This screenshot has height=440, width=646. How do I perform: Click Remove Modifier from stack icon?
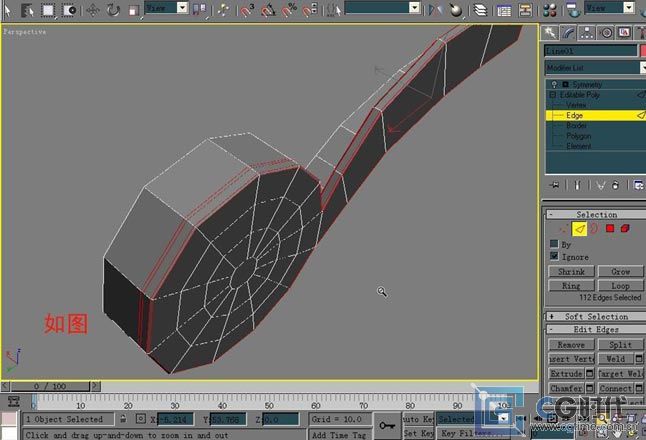(x=616, y=185)
